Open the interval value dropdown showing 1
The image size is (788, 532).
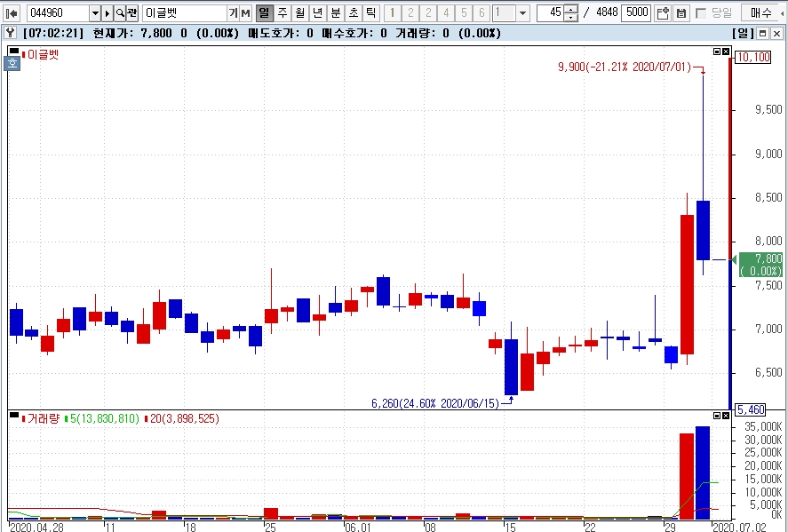click(522, 13)
